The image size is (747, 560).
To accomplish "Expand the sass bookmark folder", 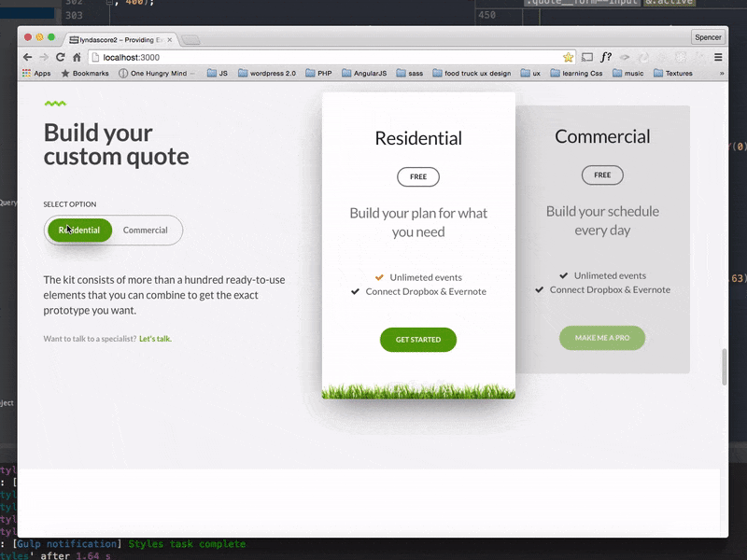I will click(x=410, y=74).
